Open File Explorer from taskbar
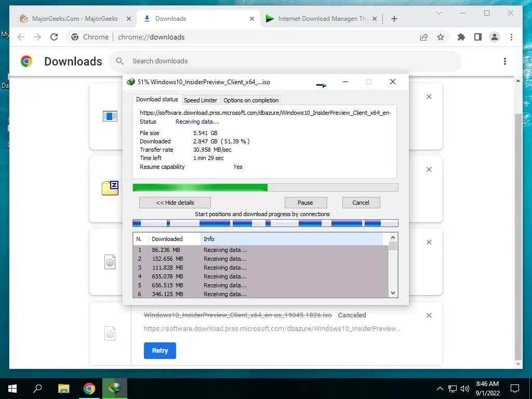 (x=63, y=389)
